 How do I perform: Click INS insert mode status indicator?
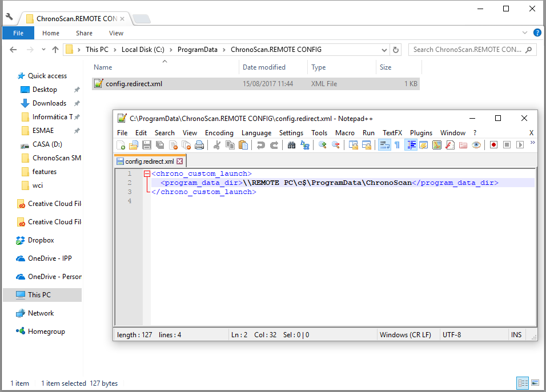tap(516, 334)
